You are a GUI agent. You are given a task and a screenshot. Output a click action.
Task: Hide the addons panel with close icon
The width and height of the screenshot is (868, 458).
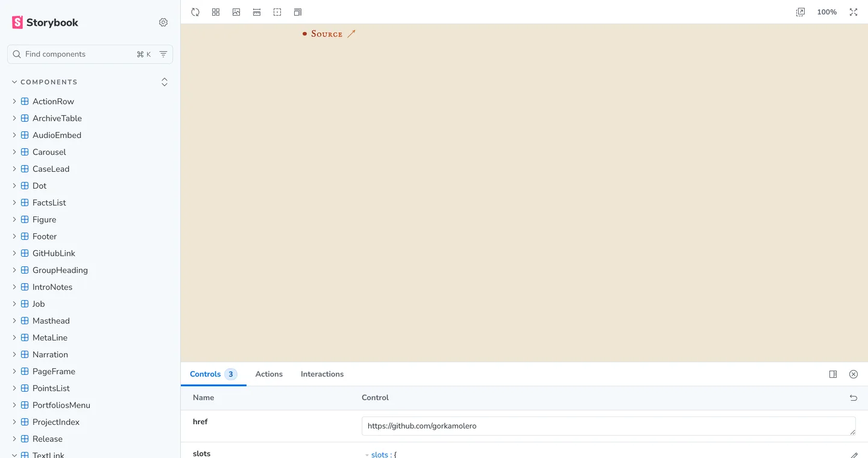coord(854,374)
